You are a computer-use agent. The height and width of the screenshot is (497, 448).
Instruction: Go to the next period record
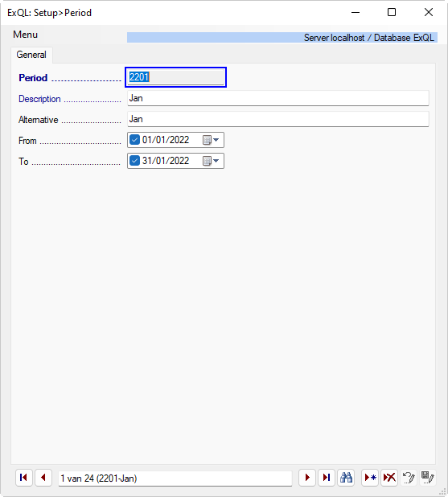(x=307, y=478)
